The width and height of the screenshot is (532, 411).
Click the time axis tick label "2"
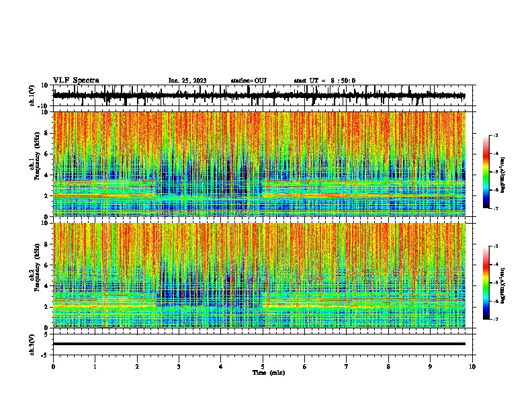pyautogui.click(x=137, y=367)
